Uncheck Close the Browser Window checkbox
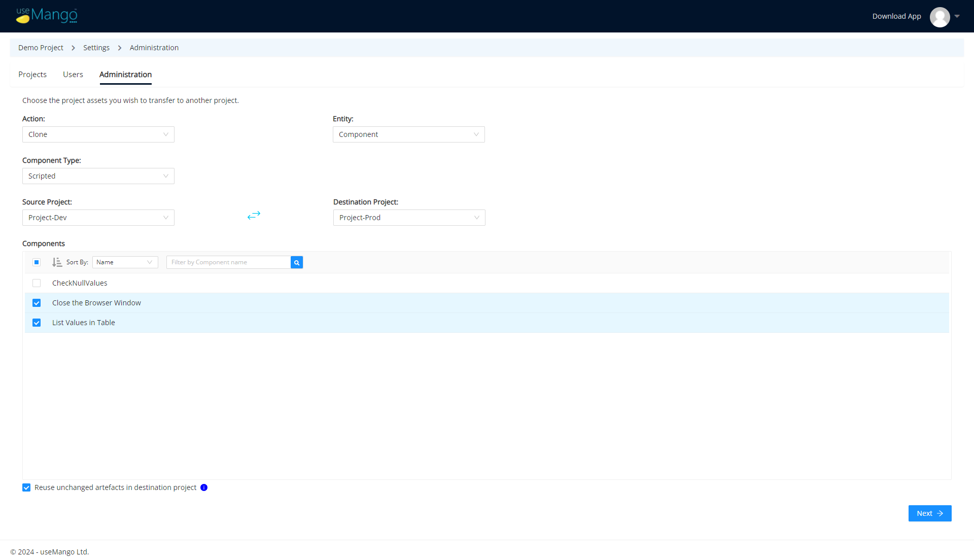The image size is (974, 560). click(37, 303)
